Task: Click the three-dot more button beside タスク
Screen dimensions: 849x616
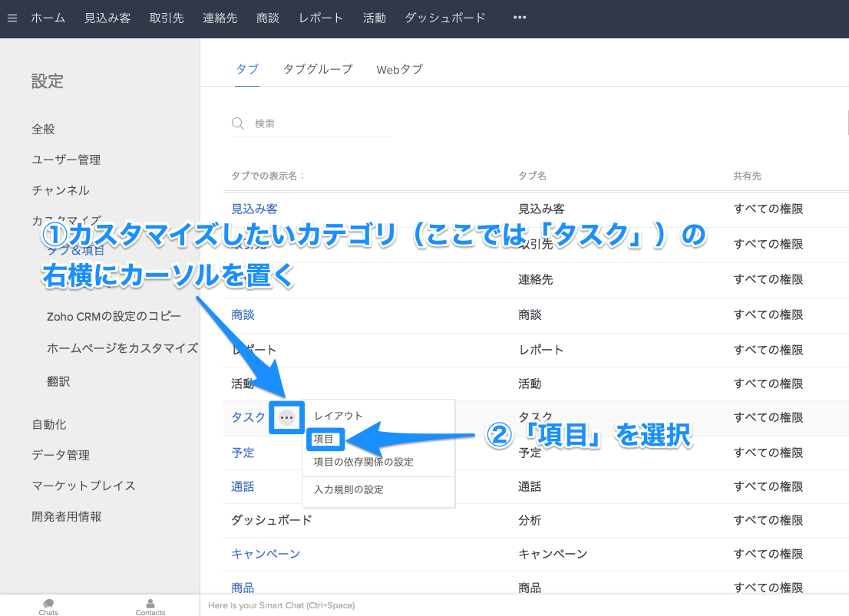Action: click(286, 417)
